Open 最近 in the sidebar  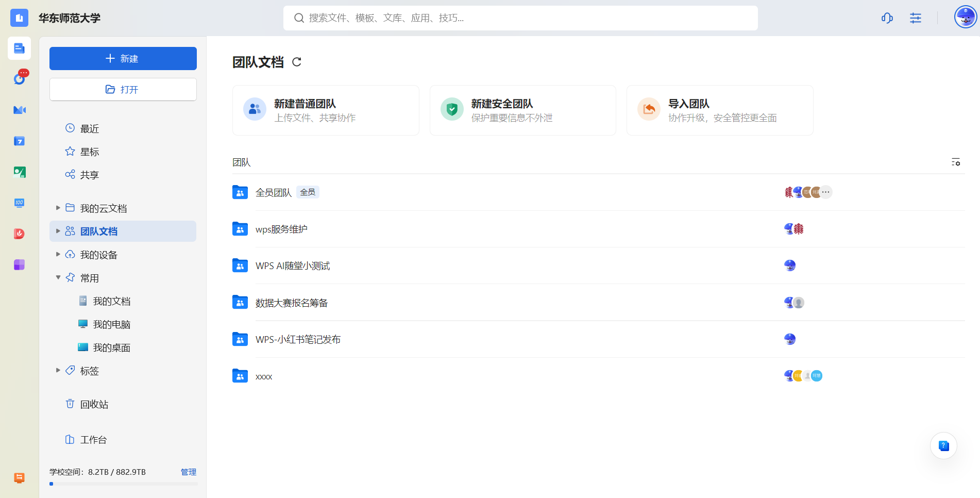click(123, 128)
